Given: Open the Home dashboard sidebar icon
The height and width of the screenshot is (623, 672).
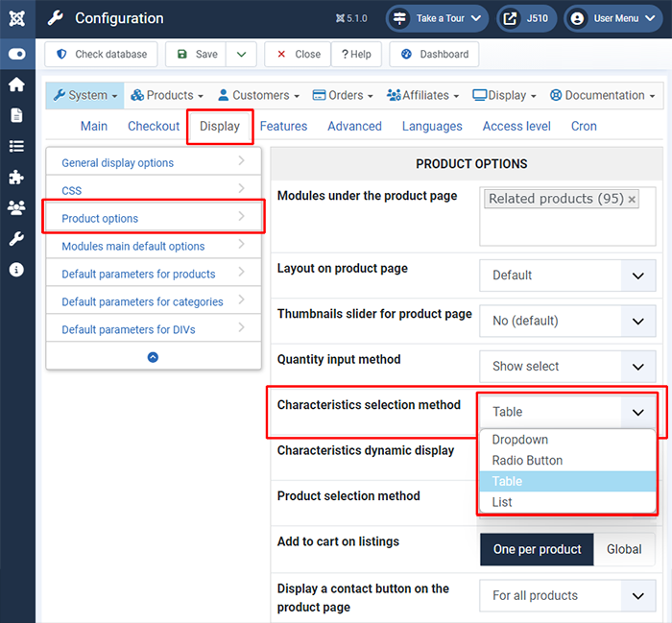Looking at the screenshot, I should (x=16, y=84).
